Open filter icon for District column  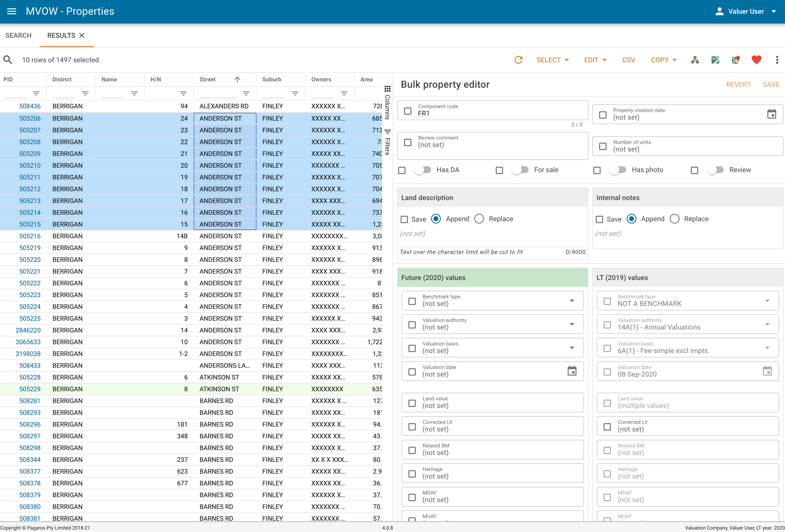click(x=85, y=94)
